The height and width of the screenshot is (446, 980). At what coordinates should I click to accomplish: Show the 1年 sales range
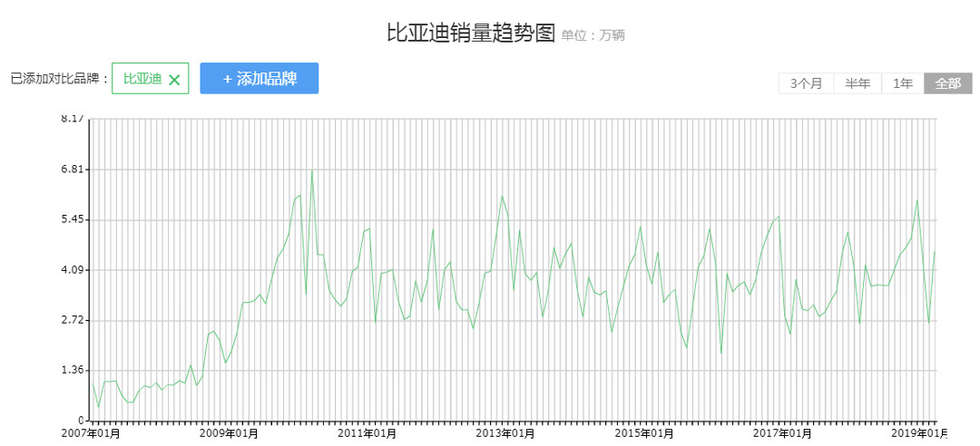pyautogui.click(x=903, y=83)
